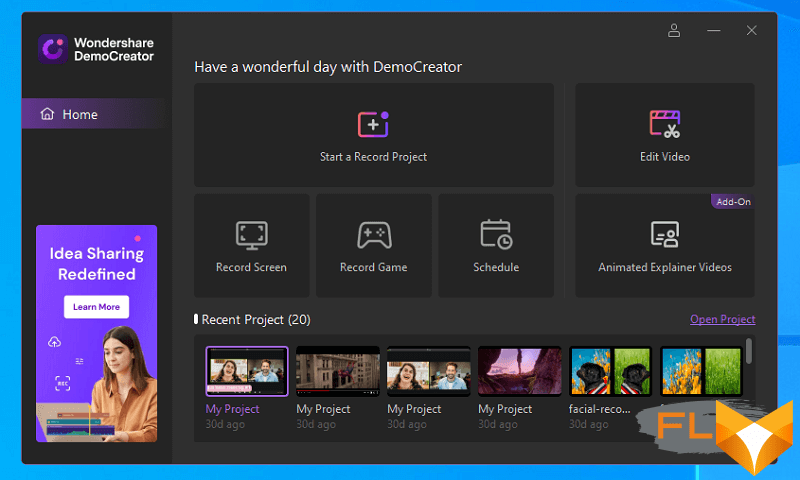Open the first My Project thumbnail
The image size is (800, 480).
247,372
